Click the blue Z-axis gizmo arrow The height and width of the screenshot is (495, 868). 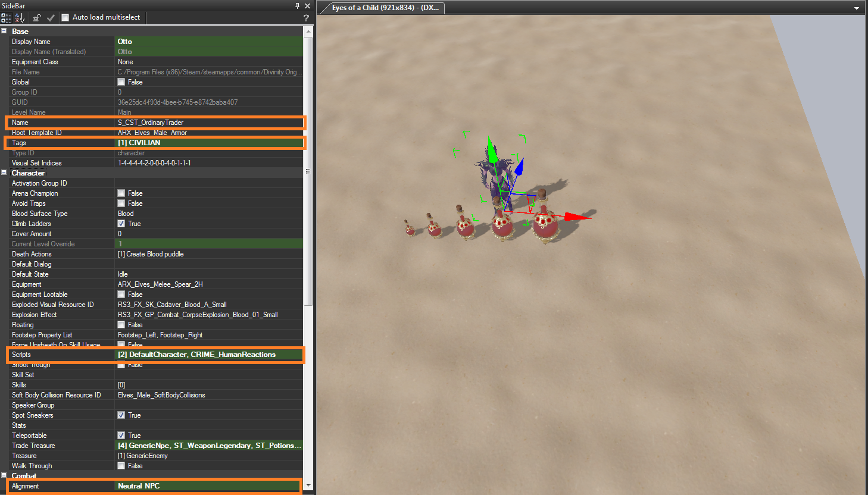click(519, 167)
